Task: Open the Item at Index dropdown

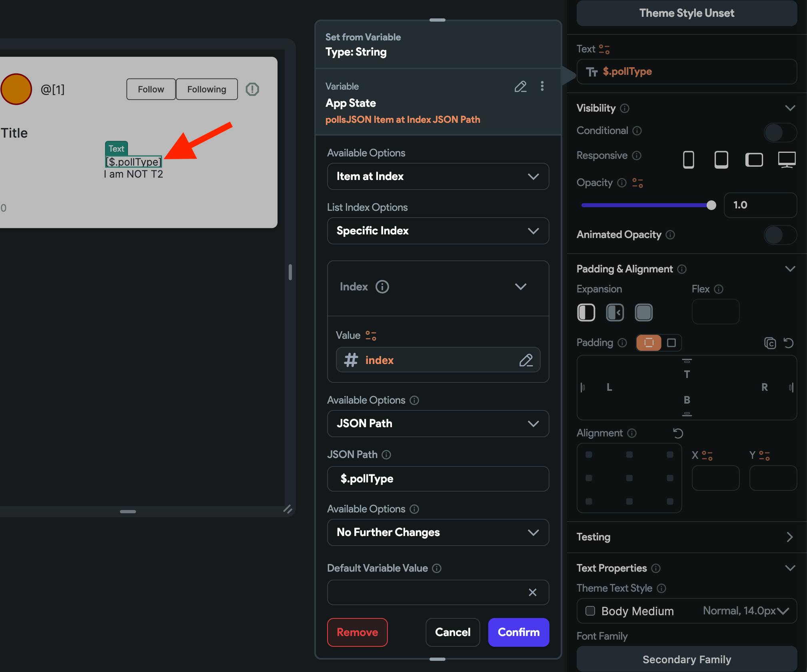Action: tap(438, 176)
